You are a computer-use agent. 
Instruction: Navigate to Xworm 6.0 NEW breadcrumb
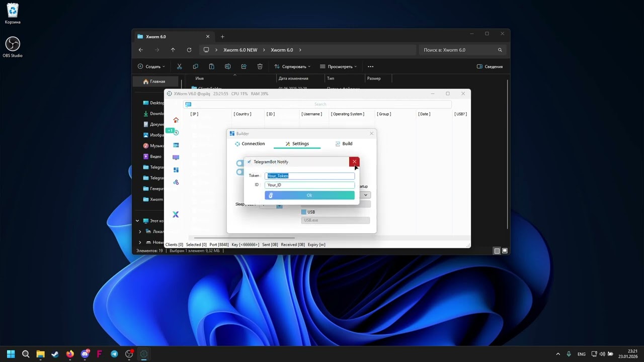coord(240,50)
